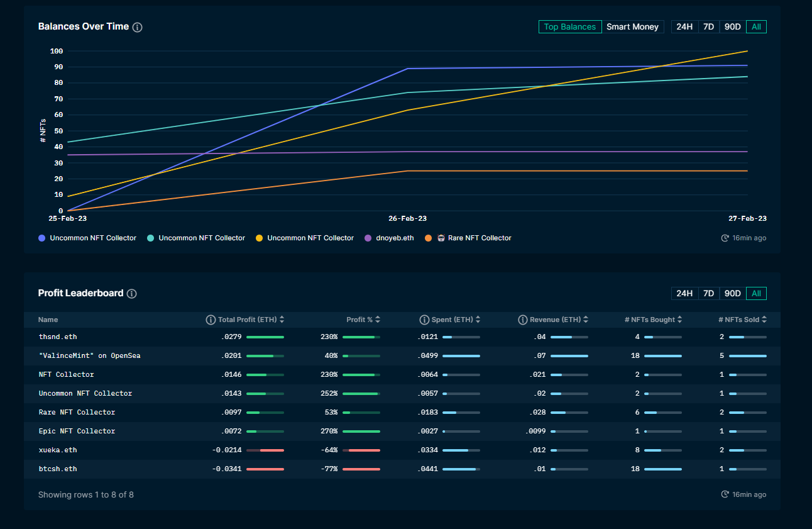Click the yellow Uncommon NFT Collector legend dot

(259, 238)
